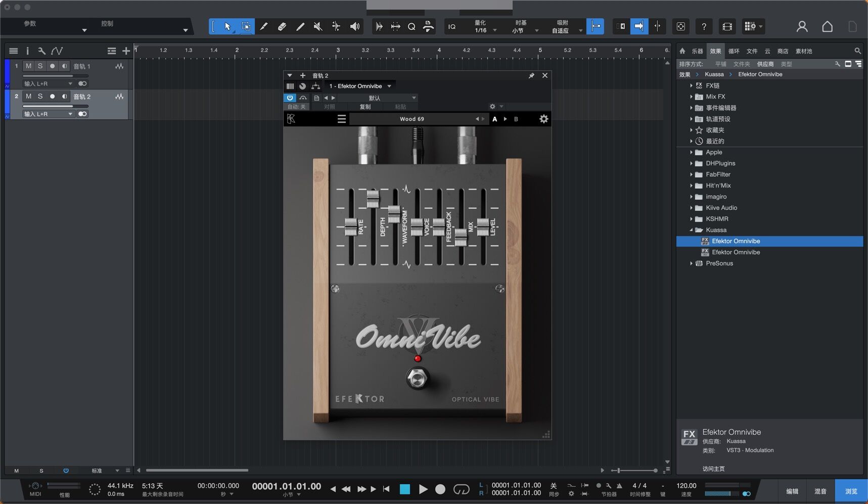868x504 pixels.
Task: Open timebase 小节 dropdown
Action: click(x=525, y=30)
